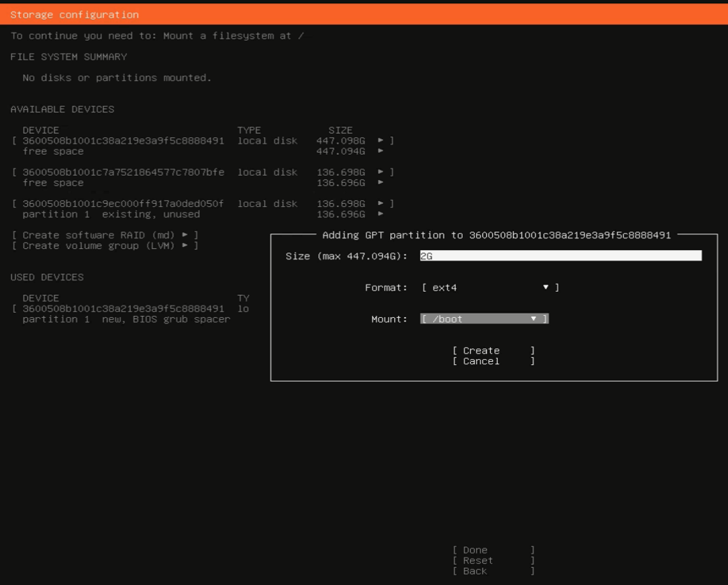Click the Size input field containing 2G

point(560,256)
